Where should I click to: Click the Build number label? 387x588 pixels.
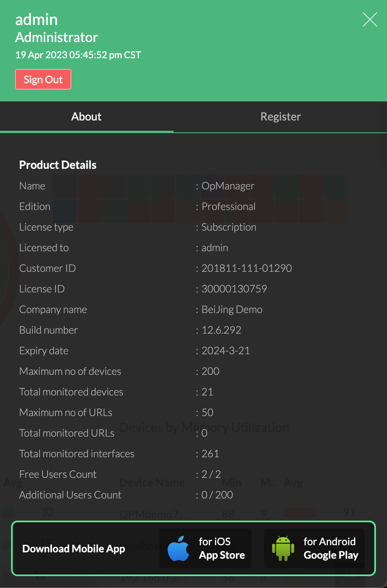tap(48, 330)
